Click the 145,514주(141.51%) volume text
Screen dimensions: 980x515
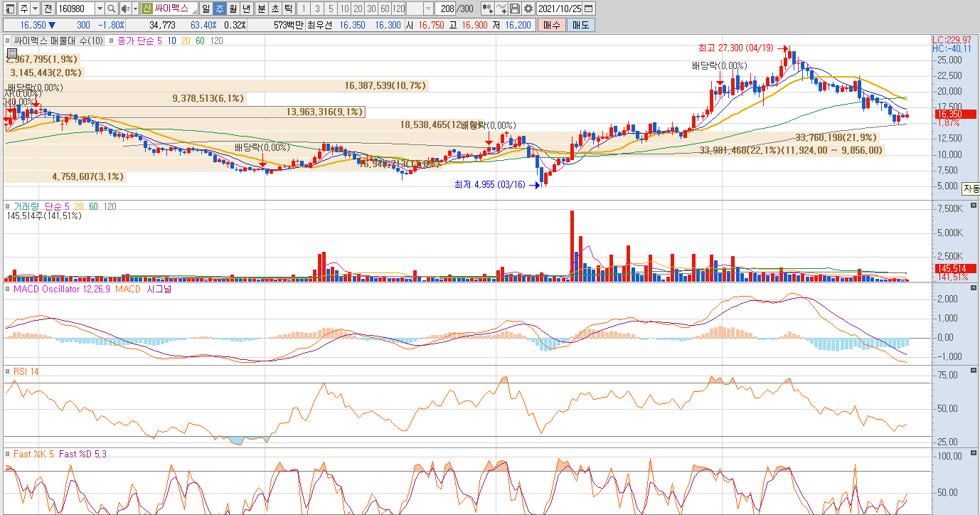coord(44,216)
